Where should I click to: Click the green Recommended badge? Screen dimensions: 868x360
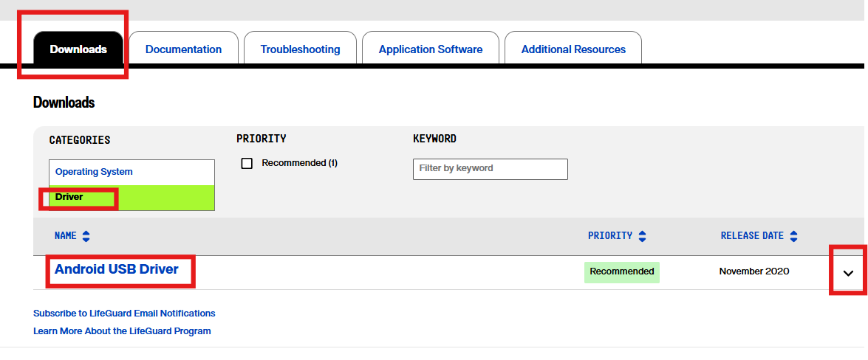pos(622,272)
